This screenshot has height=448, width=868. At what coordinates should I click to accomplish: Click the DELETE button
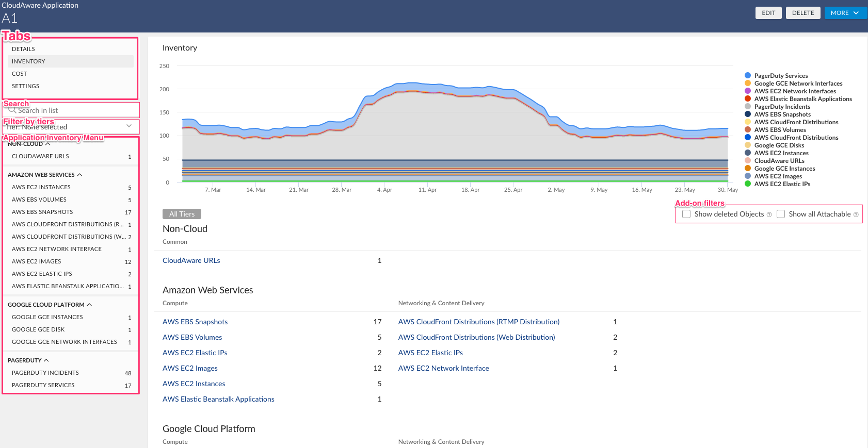coord(803,13)
